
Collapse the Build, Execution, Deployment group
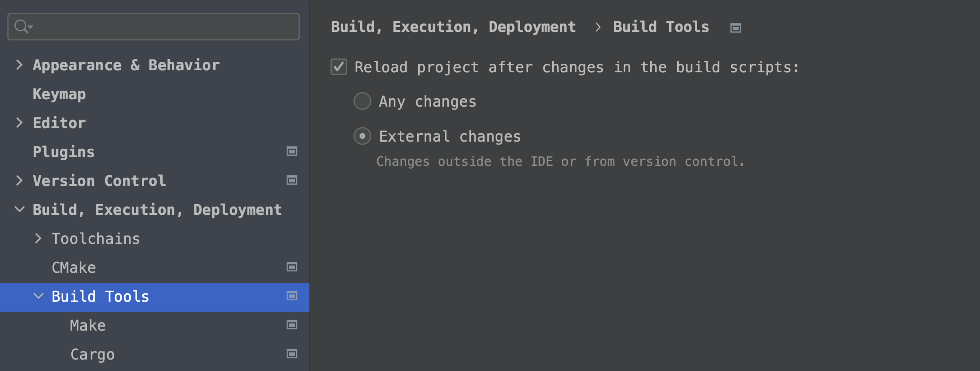[19, 209]
